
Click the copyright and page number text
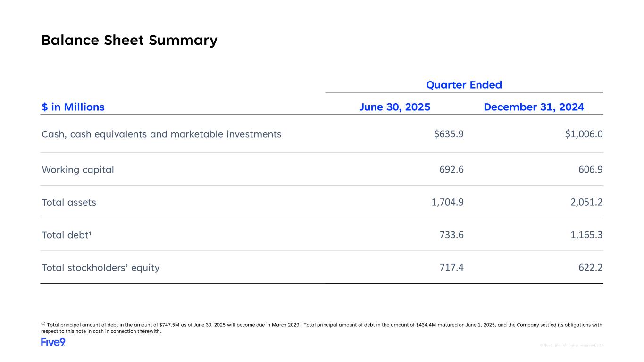pos(571,346)
